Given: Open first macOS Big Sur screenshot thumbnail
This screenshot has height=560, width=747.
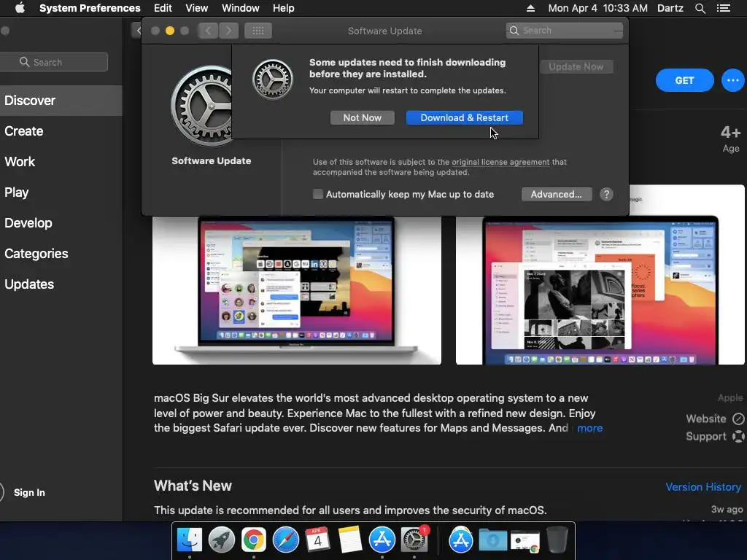Looking at the screenshot, I should tap(297, 290).
